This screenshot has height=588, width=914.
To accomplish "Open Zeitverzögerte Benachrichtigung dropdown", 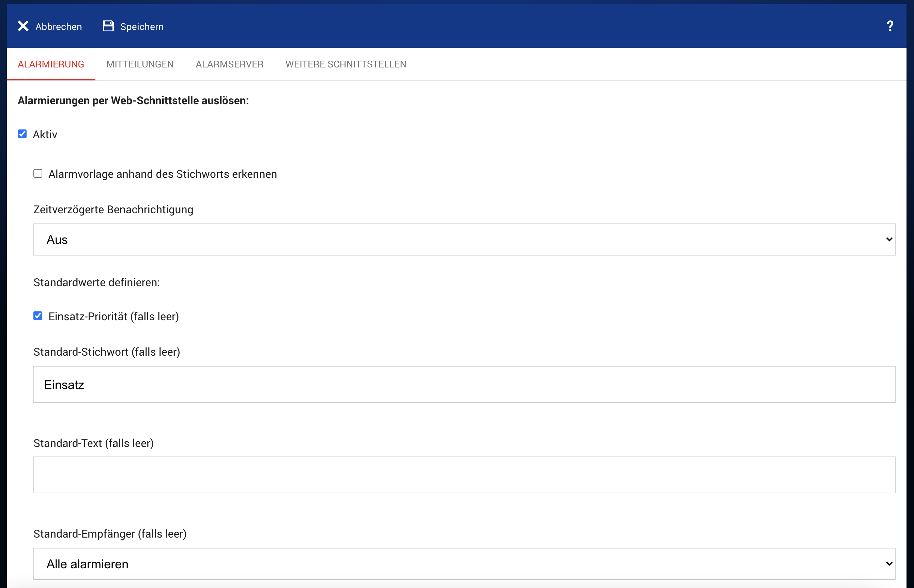I will click(464, 239).
